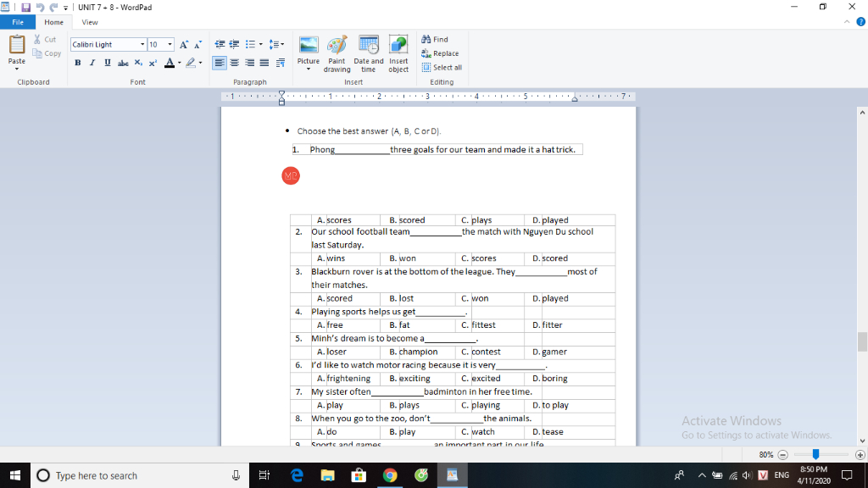Grow the font size

(x=184, y=44)
